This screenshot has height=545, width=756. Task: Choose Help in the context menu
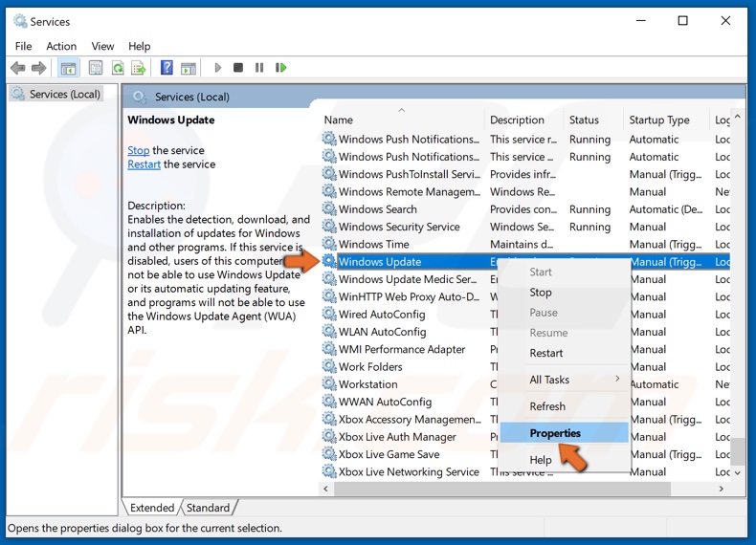point(564,460)
